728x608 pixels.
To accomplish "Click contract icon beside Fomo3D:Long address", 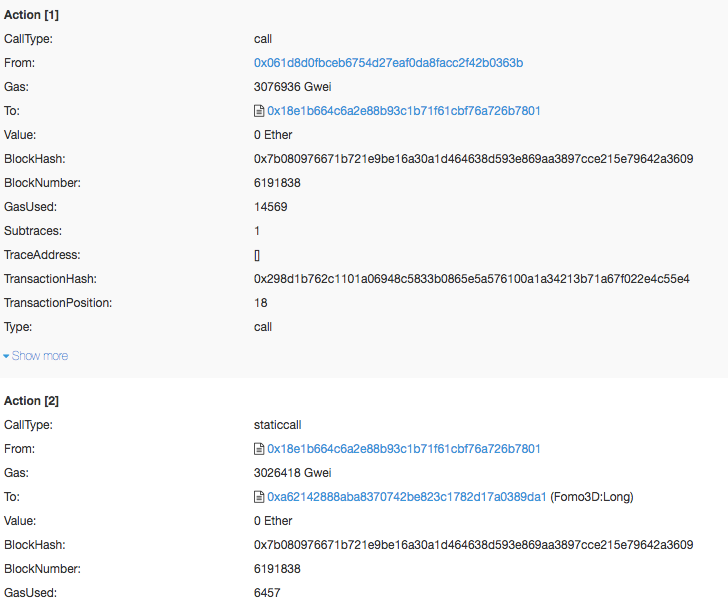I will coord(259,497).
